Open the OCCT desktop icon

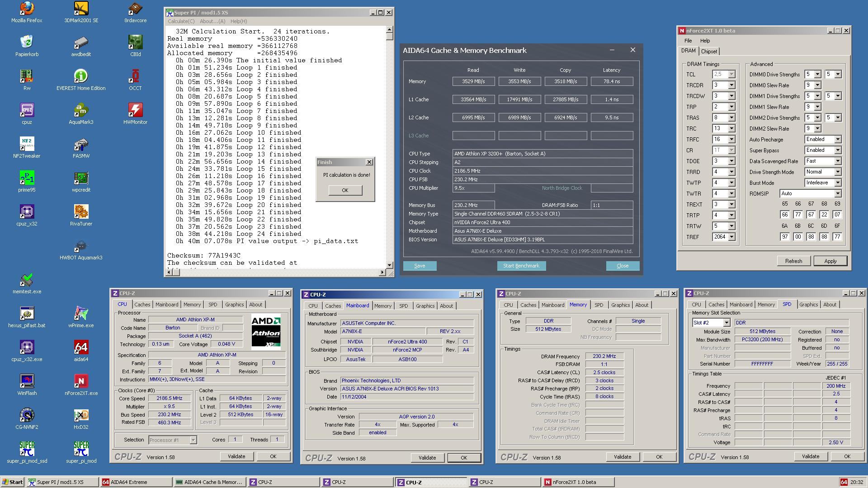(x=135, y=80)
